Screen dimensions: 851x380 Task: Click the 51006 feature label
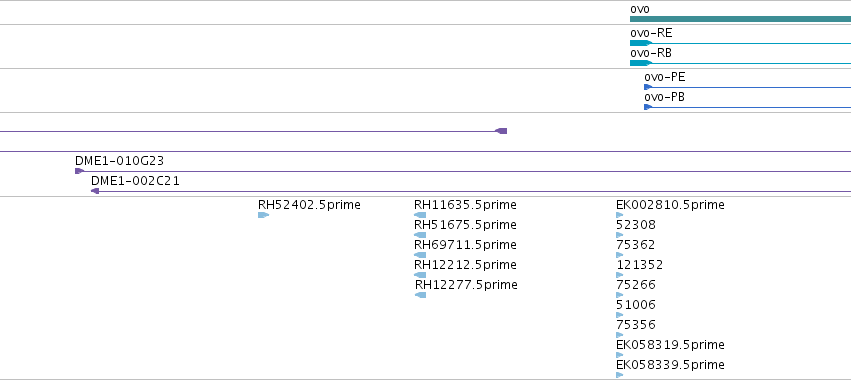click(636, 305)
